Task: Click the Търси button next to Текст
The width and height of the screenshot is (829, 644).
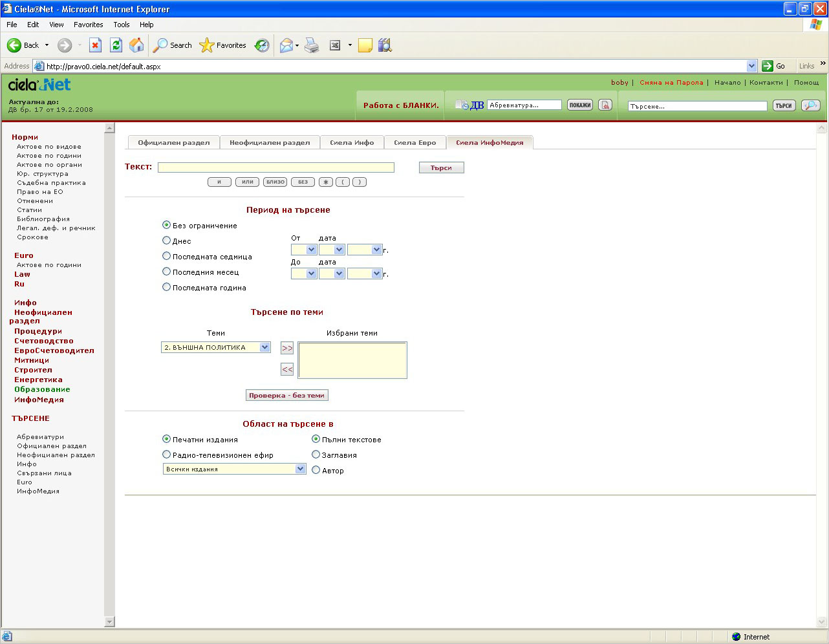Action: [x=442, y=167]
